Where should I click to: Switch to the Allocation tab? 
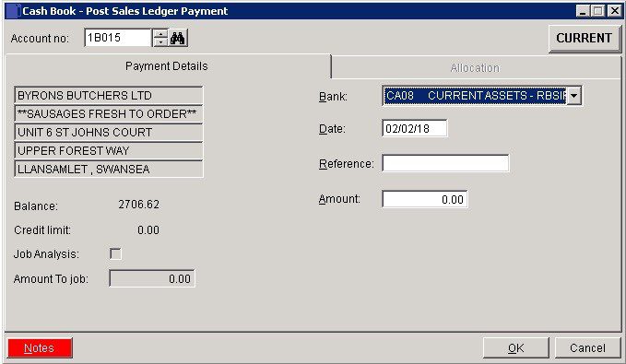[475, 68]
